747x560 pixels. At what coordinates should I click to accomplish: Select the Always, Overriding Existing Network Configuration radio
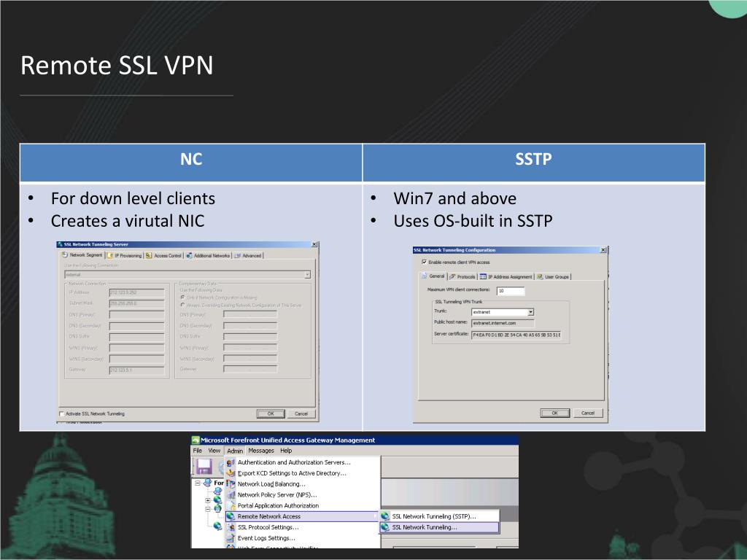(182, 305)
